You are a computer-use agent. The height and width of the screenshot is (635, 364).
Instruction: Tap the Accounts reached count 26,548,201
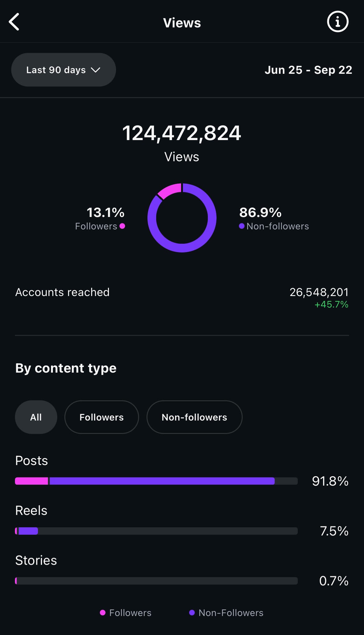pyautogui.click(x=319, y=292)
